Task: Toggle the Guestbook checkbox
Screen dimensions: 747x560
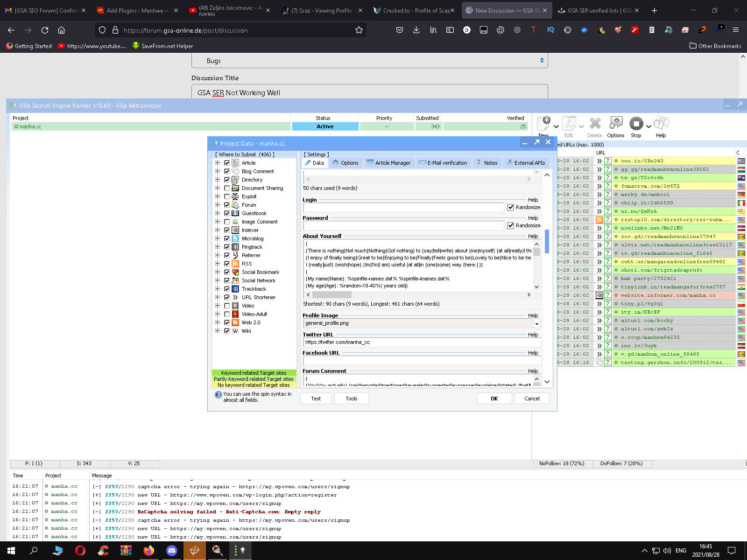Action: pos(227,213)
